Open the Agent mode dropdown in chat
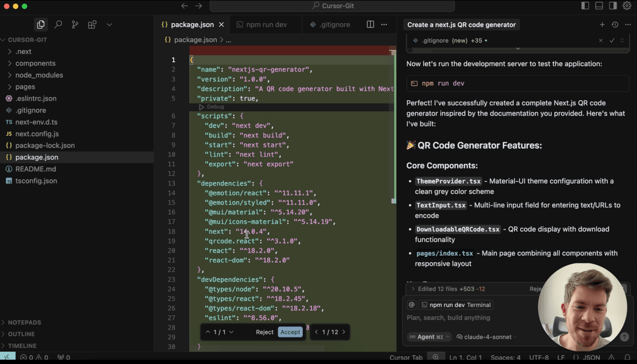637x364 pixels. pos(428,336)
